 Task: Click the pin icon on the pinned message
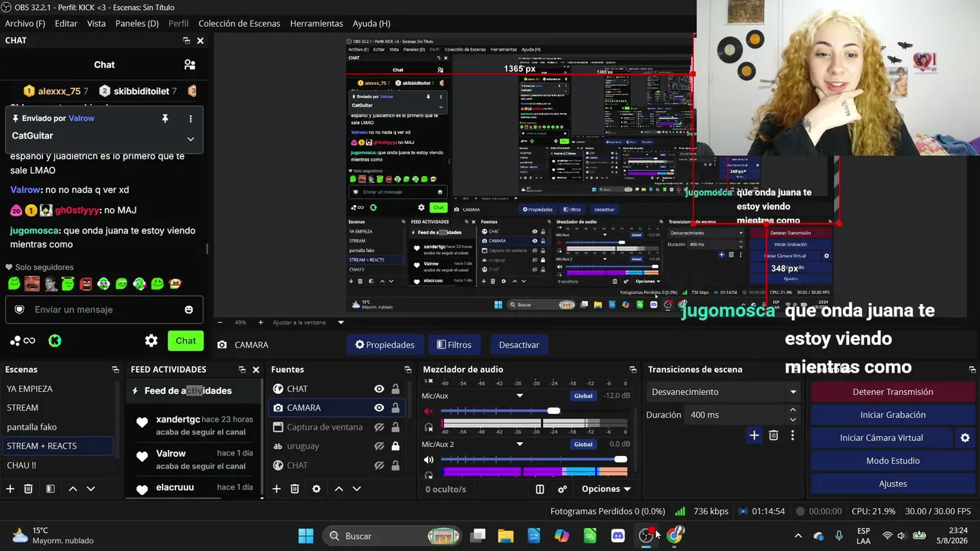click(165, 119)
